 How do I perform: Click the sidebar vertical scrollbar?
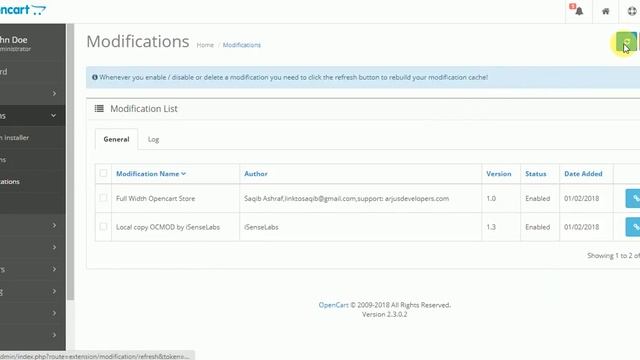coord(70,162)
